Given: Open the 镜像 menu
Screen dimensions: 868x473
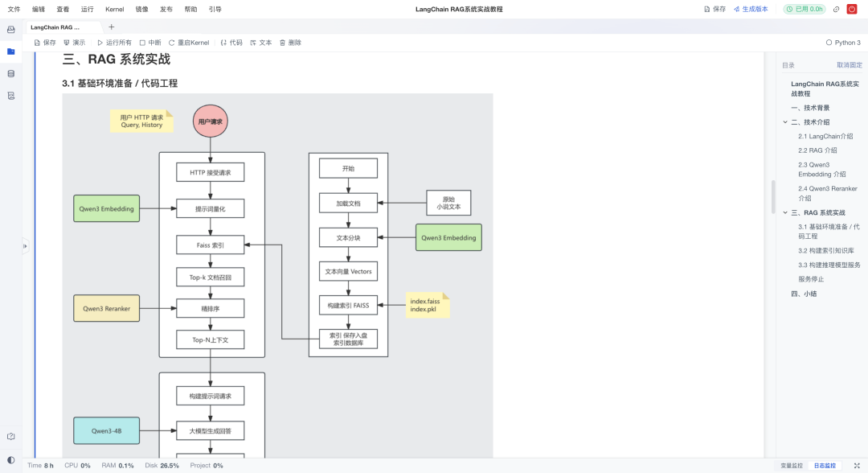Looking at the screenshot, I should [141, 10].
